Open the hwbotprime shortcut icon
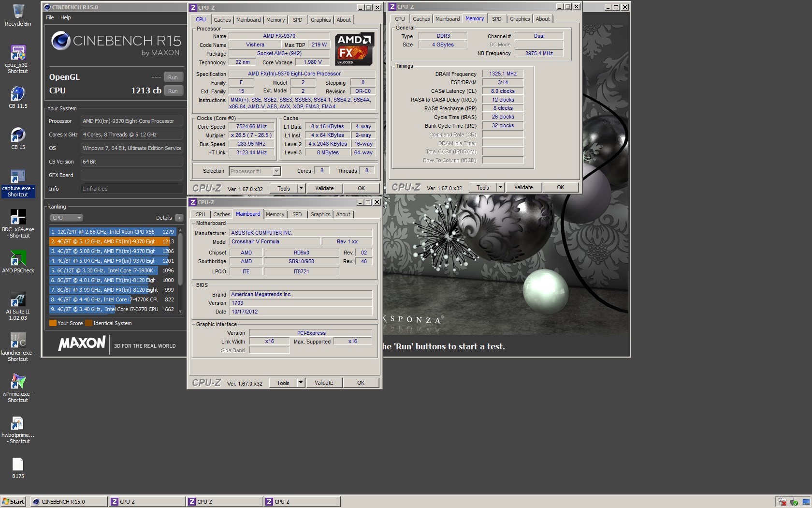Viewport: 812px width, 508px height. [x=18, y=430]
